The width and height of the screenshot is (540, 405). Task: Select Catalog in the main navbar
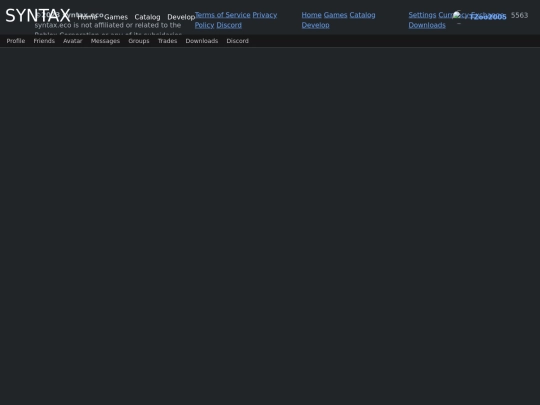147,17
